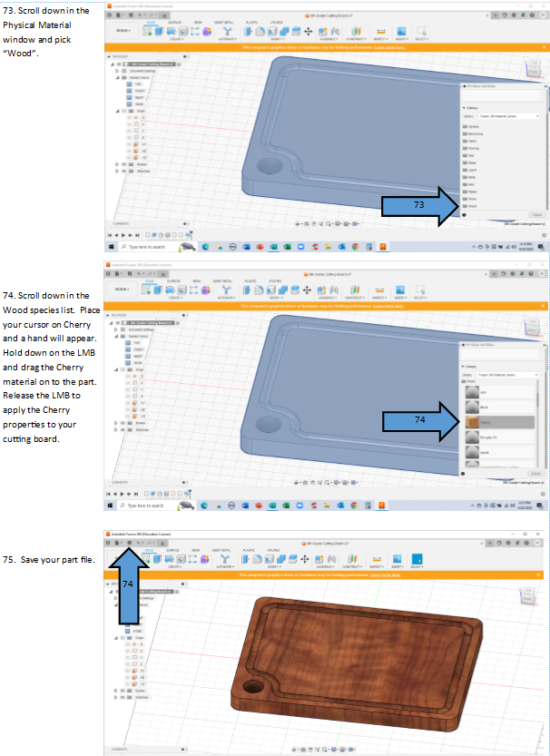The width and height of the screenshot is (550, 756).
Task: Switch to MESH tab in step 74 screenshot
Action: pyautogui.click(x=197, y=280)
